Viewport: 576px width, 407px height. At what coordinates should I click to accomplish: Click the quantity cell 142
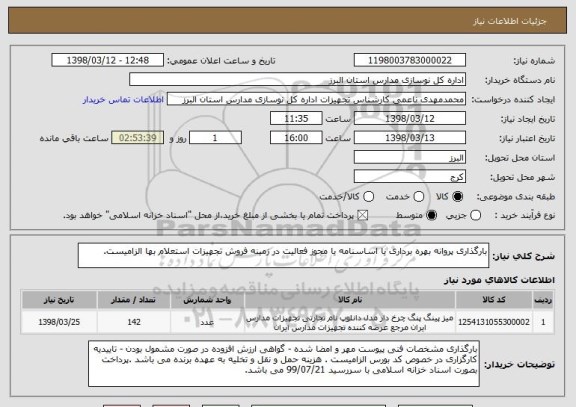coord(134,322)
